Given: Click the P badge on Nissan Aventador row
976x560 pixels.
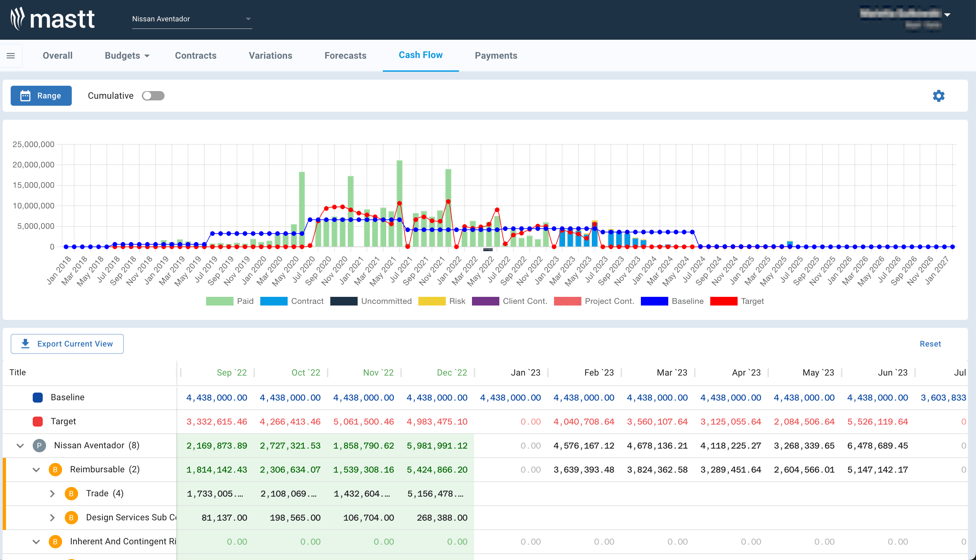Looking at the screenshot, I should (x=39, y=445).
